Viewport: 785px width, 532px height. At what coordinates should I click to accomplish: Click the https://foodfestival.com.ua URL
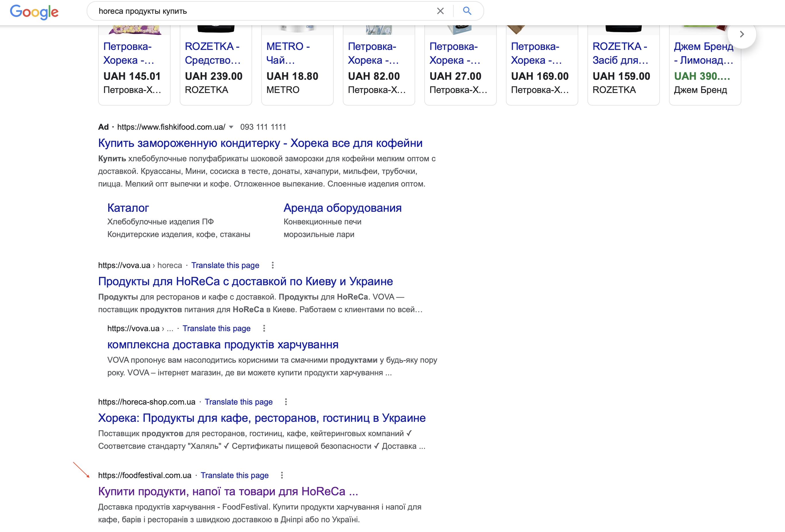pos(145,475)
